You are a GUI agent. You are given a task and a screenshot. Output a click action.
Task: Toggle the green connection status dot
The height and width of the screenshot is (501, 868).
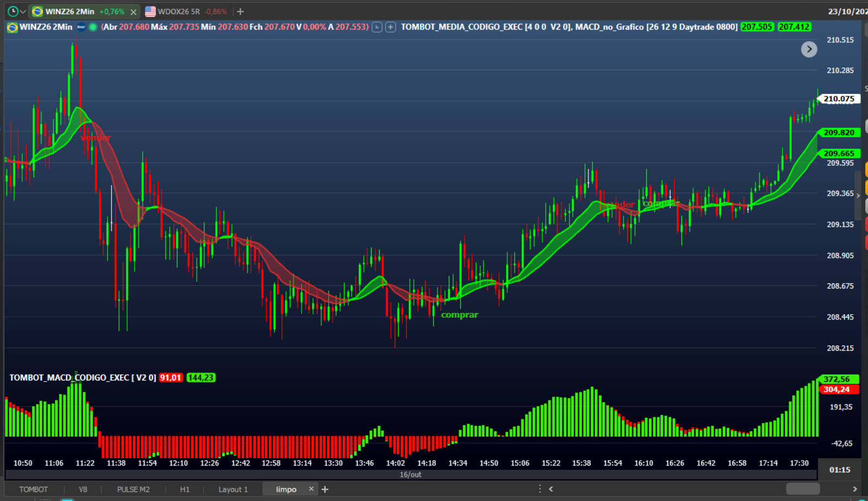[x=93, y=27]
